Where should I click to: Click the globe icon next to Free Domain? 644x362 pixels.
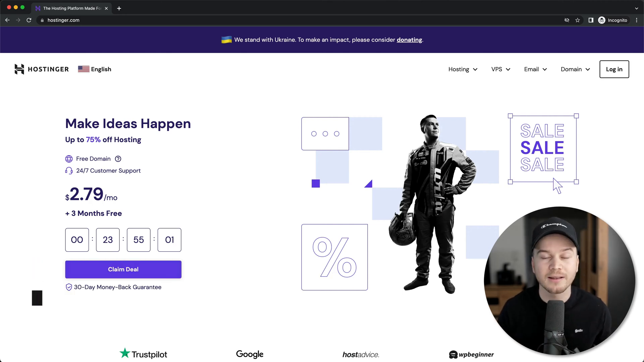point(68,159)
